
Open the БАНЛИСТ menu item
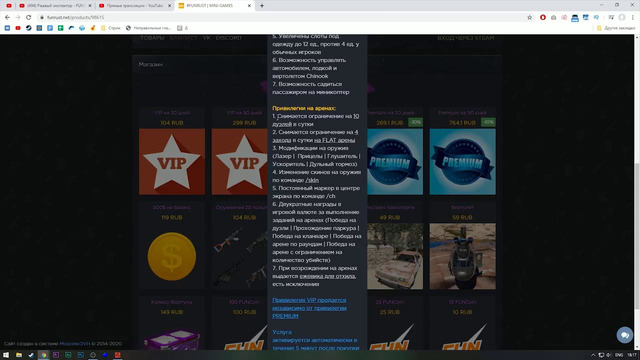coord(183,38)
